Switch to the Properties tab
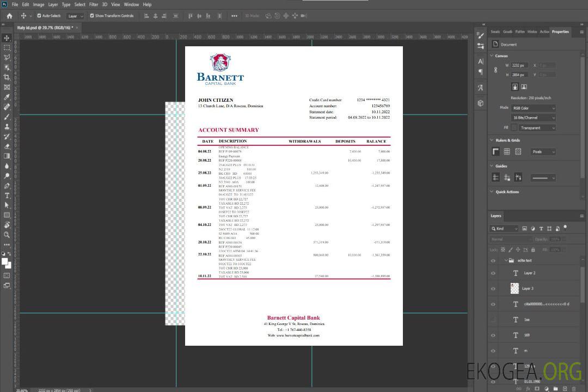The width and height of the screenshot is (588, 392). click(560, 32)
